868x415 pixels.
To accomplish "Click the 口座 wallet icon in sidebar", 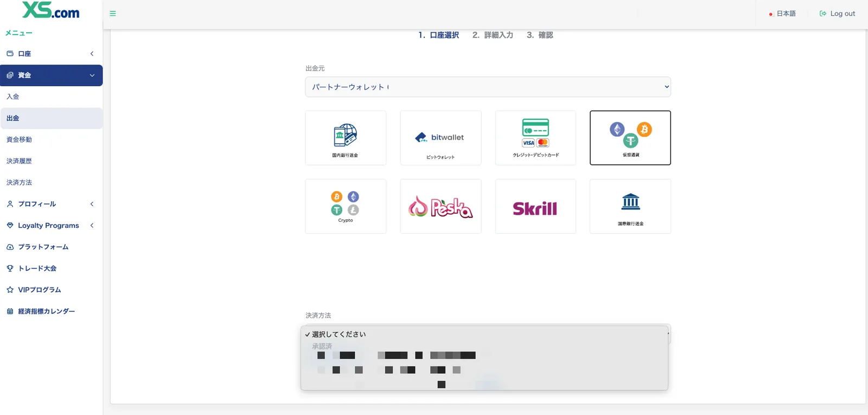I will pyautogui.click(x=10, y=54).
